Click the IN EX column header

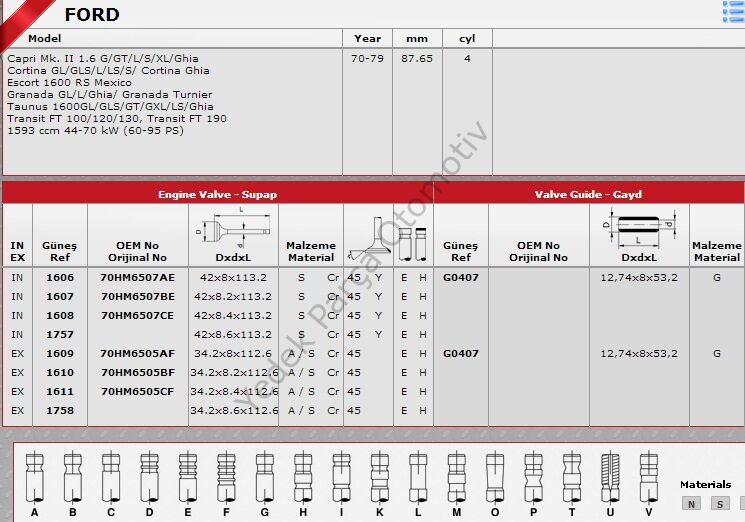coord(17,251)
